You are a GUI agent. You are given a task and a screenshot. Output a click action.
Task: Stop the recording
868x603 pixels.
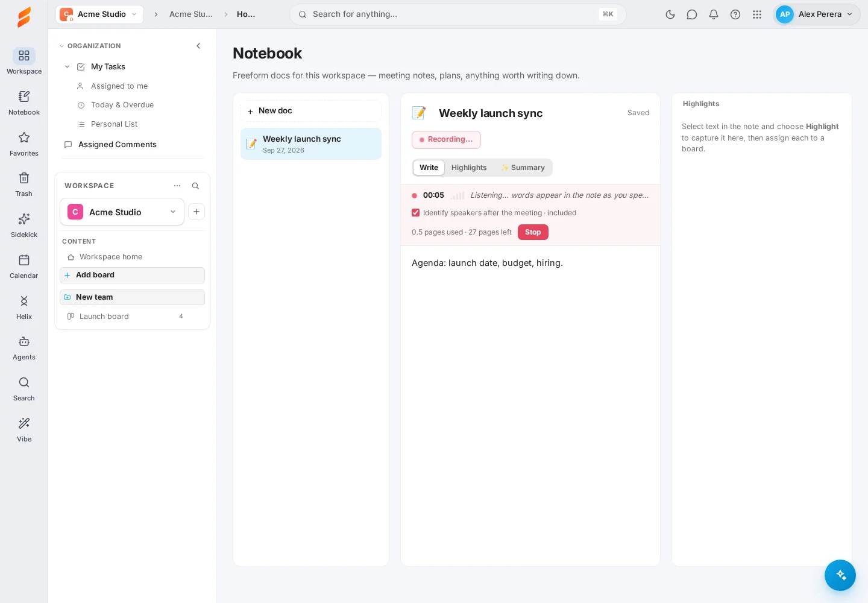click(x=533, y=232)
